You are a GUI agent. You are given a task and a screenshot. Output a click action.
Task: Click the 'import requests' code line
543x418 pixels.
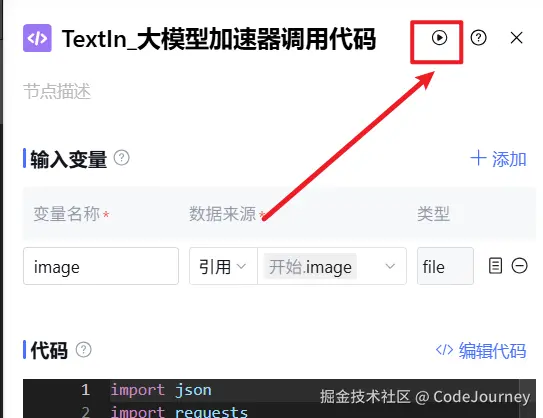click(x=179, y=411)
